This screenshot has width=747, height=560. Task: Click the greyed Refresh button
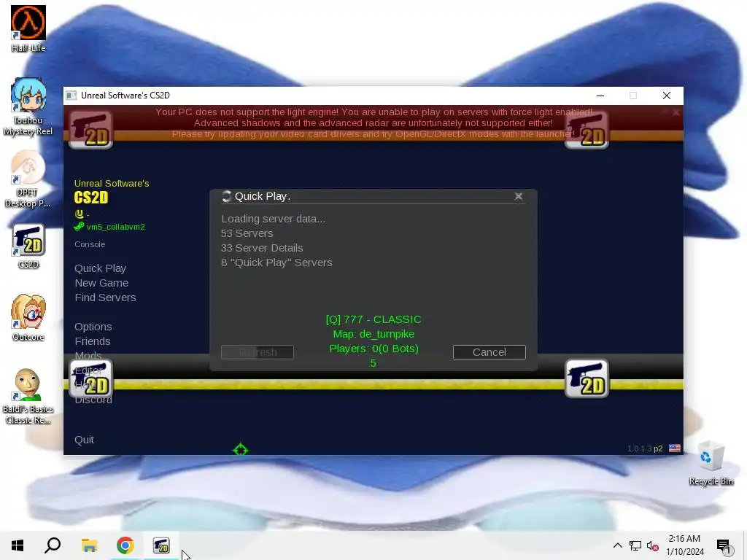(258, 352)
